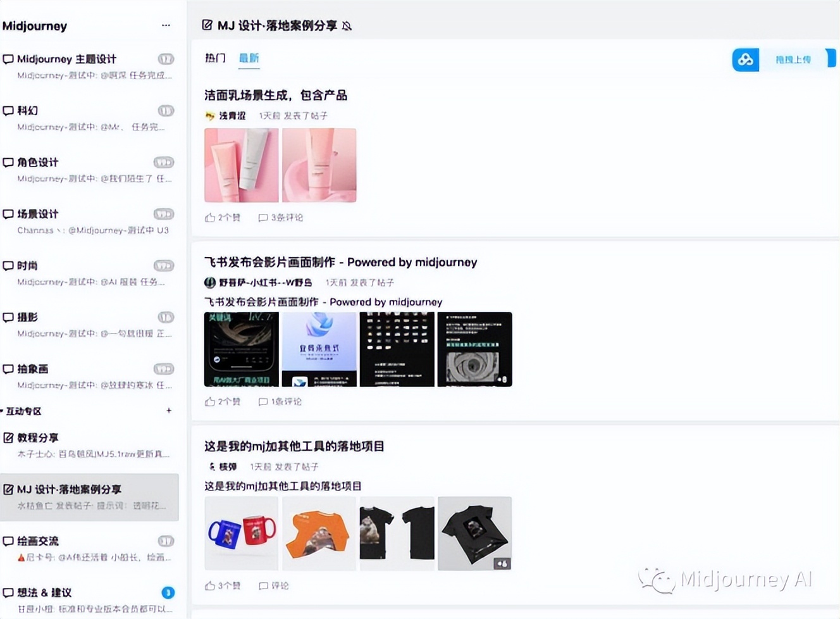Click the unread badge on 绘画交流
840x619 pixels.
click(x=166, y=541)
